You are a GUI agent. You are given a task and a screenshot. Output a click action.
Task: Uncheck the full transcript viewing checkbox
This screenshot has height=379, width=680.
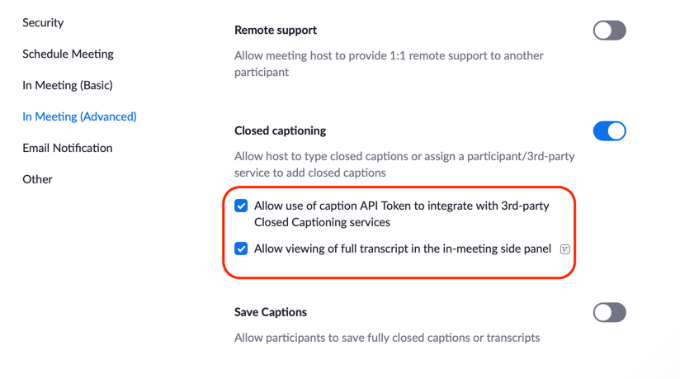point(241,248)
